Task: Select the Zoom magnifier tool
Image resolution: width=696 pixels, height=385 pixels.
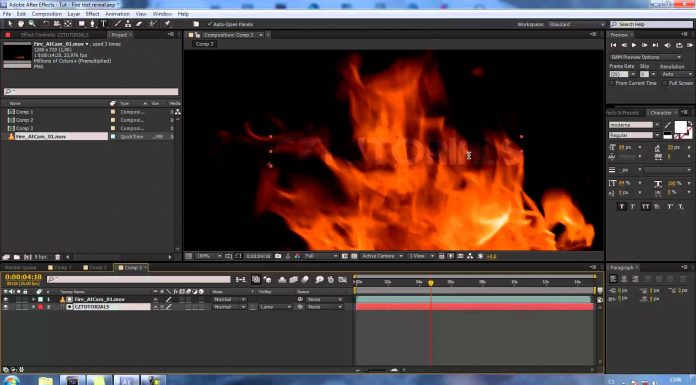Action: point(32,24)
